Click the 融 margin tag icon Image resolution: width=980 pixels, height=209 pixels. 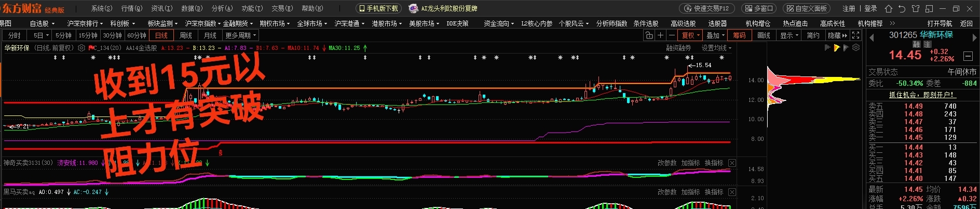tap(917, 45)
